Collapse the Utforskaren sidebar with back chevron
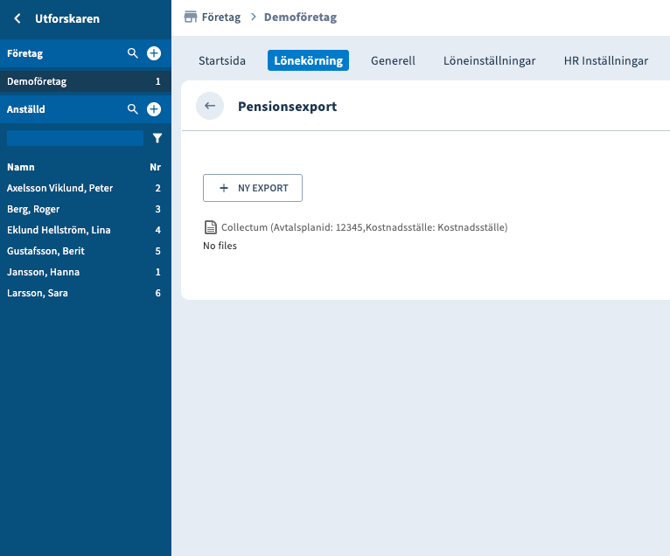 pyautogui.click(x=17, y=18)
